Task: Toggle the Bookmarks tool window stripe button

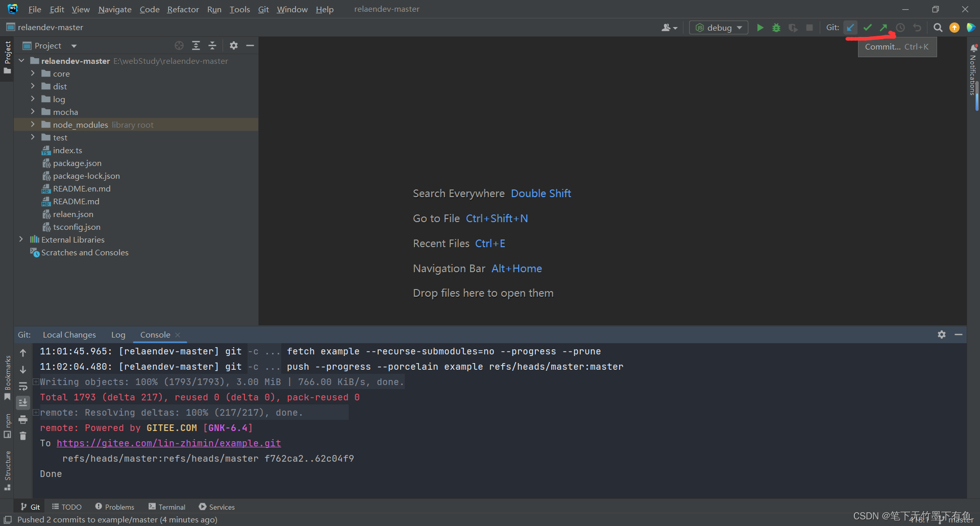Action: click(7, 378)
